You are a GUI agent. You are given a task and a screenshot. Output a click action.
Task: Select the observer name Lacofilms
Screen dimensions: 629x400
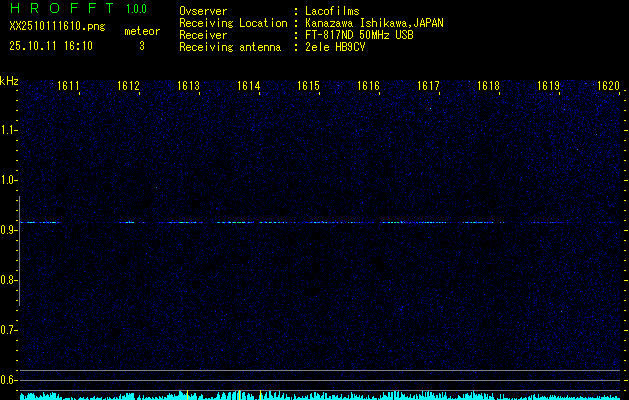(x=332, y=11)
